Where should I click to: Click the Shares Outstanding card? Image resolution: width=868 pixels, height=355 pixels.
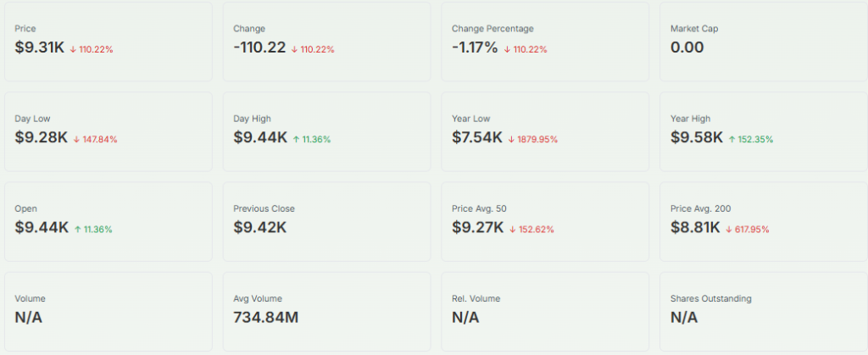coord(762,311)
